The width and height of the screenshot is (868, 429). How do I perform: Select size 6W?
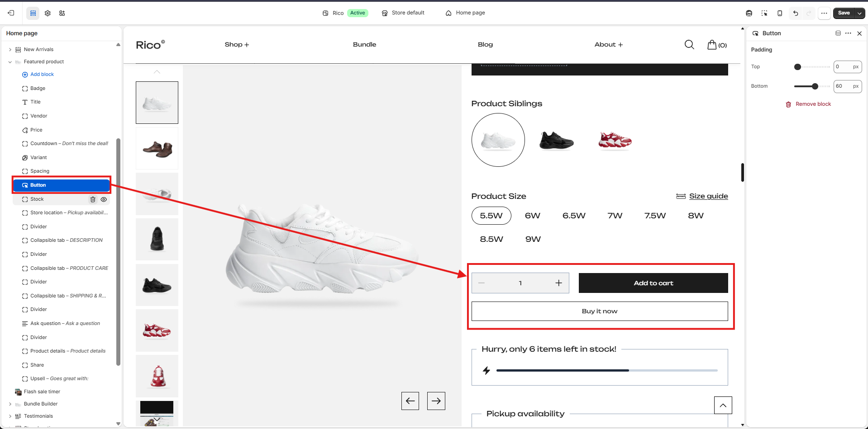pyautogui.click(x=533, y=216)
